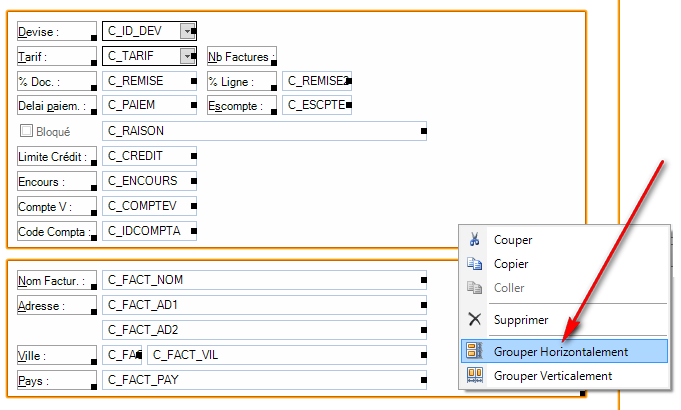This screenshot has height=410, width=681.
Task: Select the C_FACT_VIL field
Action: (x=286, y=355)
